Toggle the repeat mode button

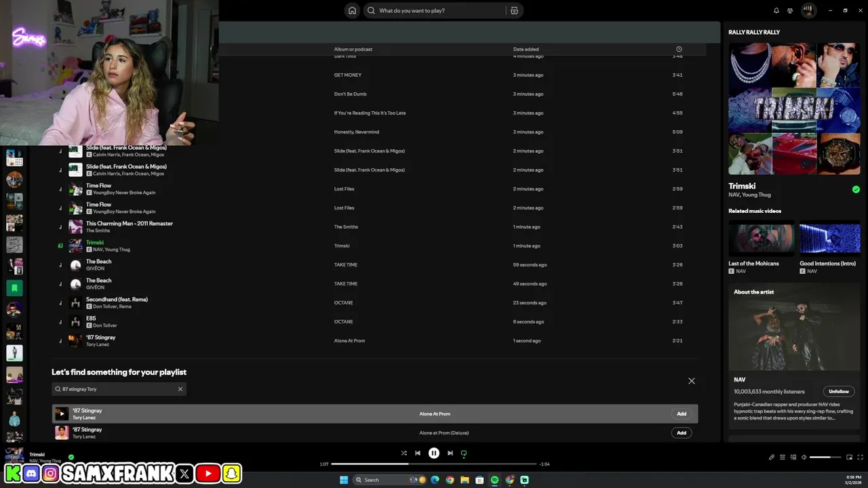point(464,453)
